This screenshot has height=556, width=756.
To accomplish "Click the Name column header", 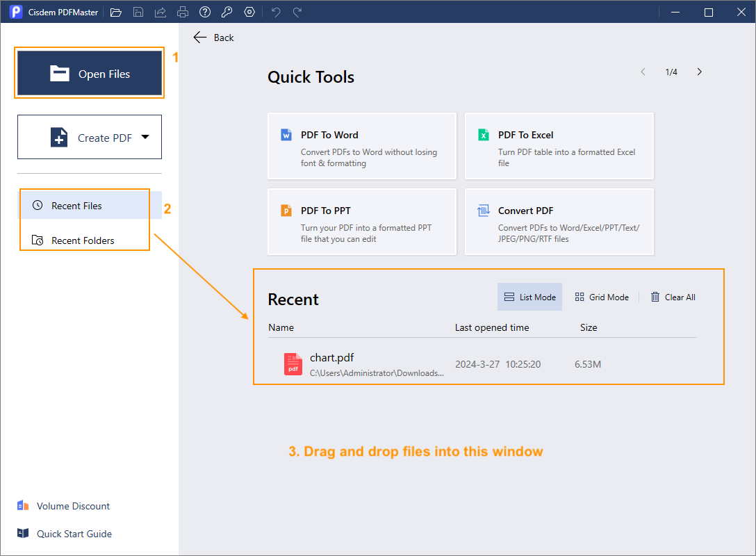I will pyautogui.click(x=281, y=327).
